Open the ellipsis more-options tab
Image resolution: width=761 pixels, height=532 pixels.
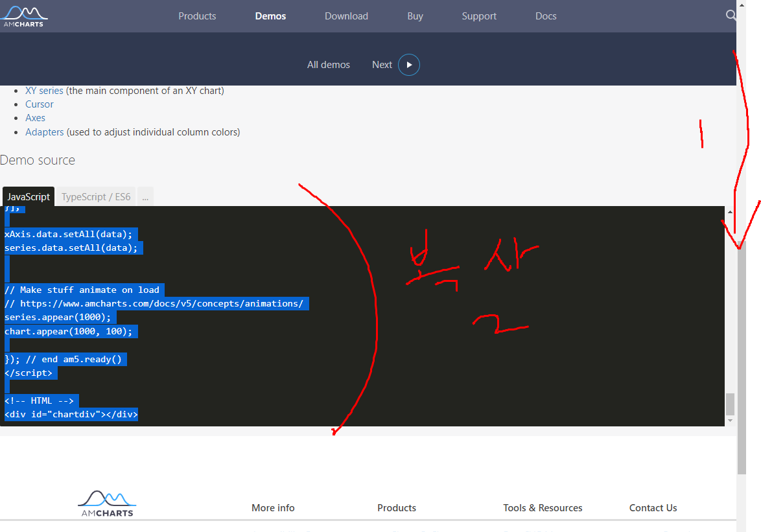click(145, 196)
